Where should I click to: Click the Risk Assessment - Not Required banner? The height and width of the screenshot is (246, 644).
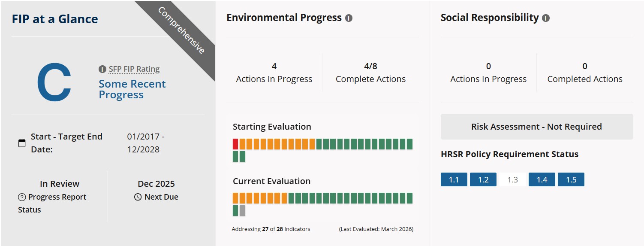[x=536, y=127]
